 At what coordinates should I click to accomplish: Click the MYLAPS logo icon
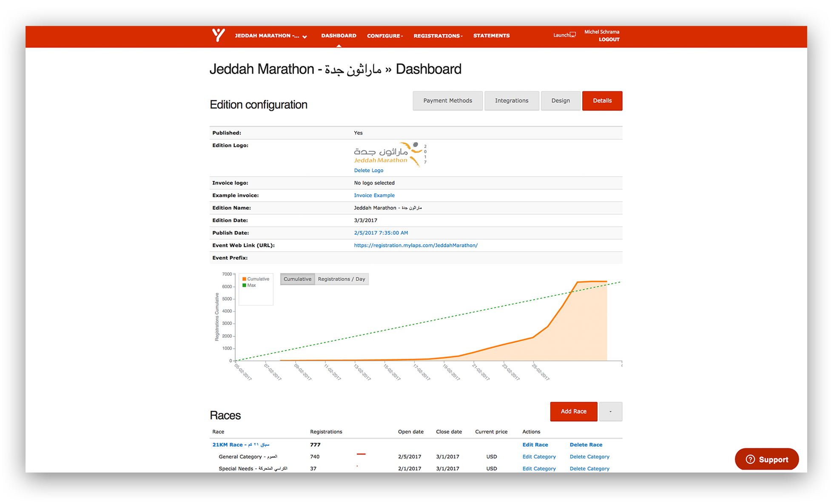click(x=218, y=35)
